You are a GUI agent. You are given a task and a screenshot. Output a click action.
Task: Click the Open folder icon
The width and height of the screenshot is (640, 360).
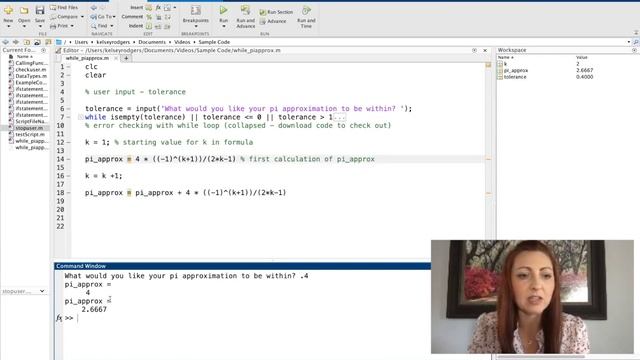coord(24,10)
